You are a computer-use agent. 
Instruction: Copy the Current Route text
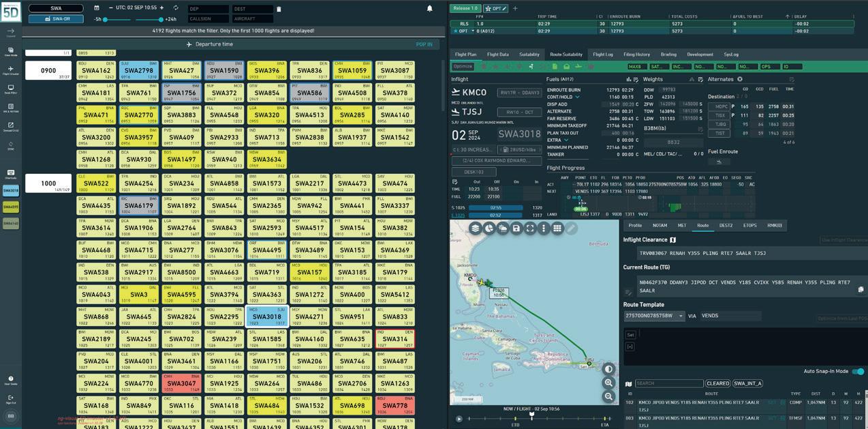pos(861,290)
